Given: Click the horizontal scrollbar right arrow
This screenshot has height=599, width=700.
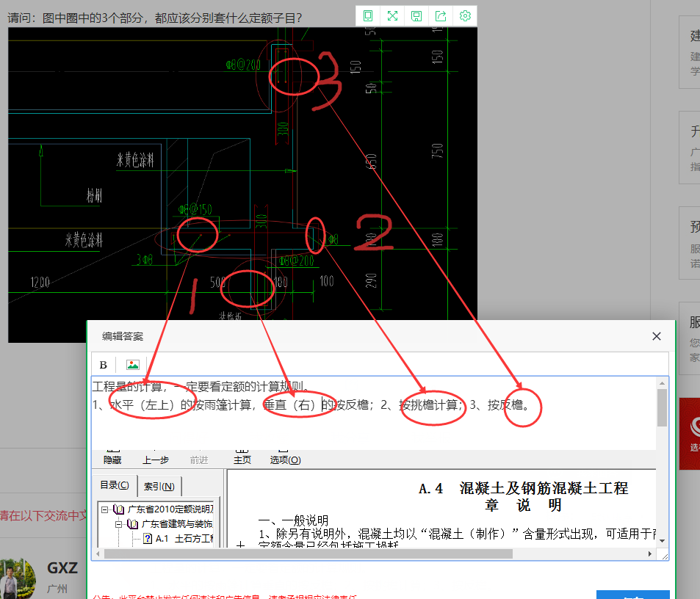Looking at the screenshot, I should pos(650,553).
